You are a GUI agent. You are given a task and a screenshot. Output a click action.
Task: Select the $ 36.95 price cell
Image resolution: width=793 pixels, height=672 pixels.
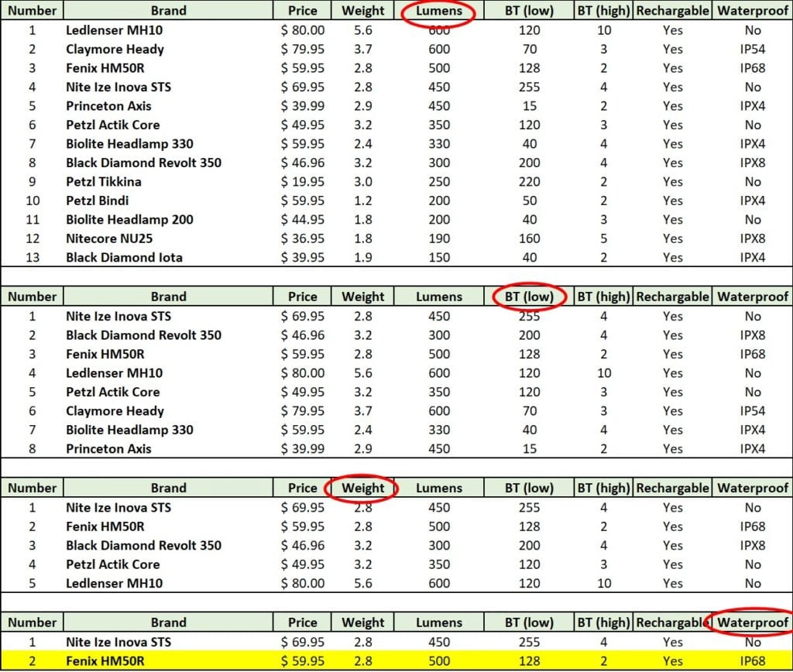point(303,238)
